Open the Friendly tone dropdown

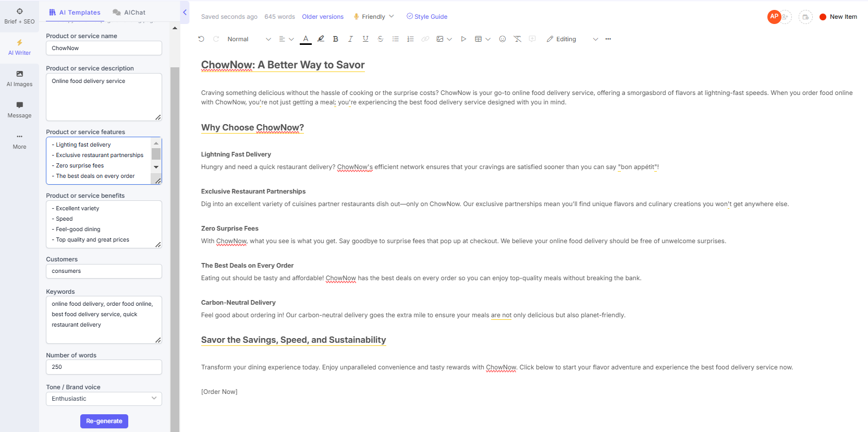(x=374, y=17)
